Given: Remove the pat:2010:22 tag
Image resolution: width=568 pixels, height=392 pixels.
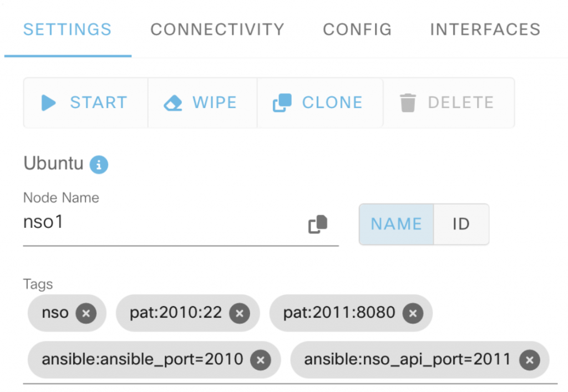Looking at the screenshot, I should (240, 313).
